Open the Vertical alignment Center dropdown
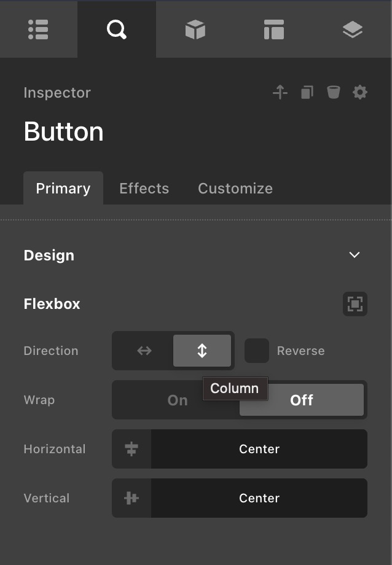 pos(259,498)
